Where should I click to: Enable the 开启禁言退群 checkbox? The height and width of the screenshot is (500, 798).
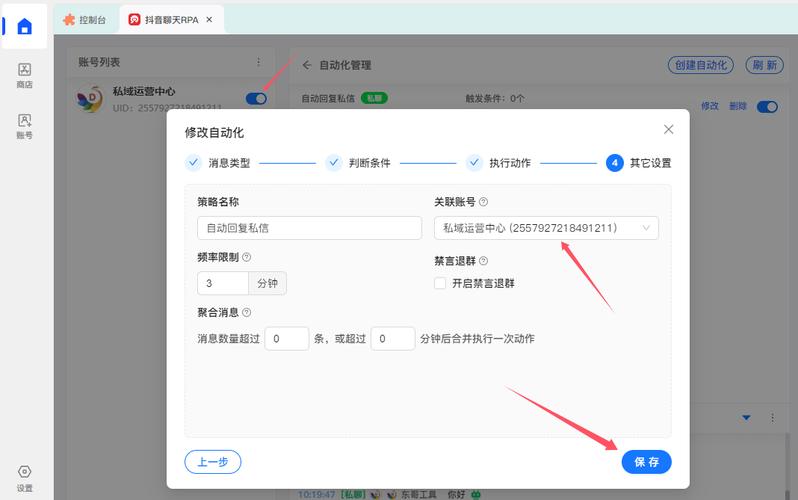coord(440,283)
